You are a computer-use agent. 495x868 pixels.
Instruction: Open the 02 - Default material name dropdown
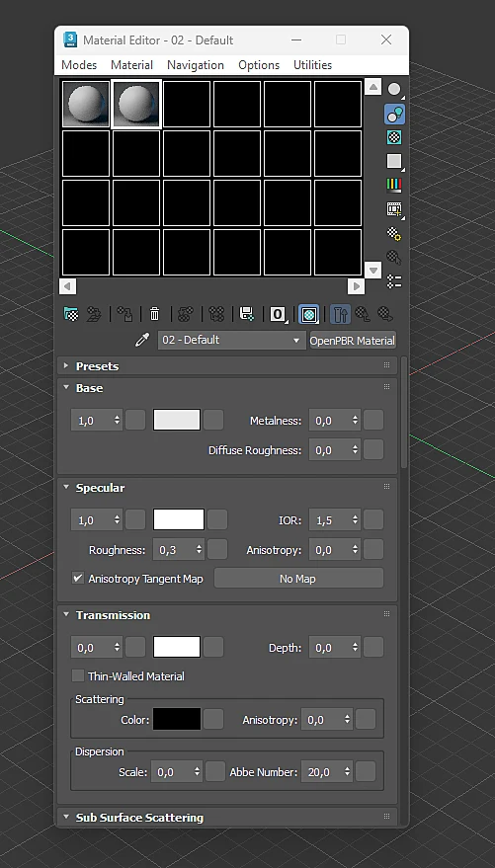pos(232,340)
